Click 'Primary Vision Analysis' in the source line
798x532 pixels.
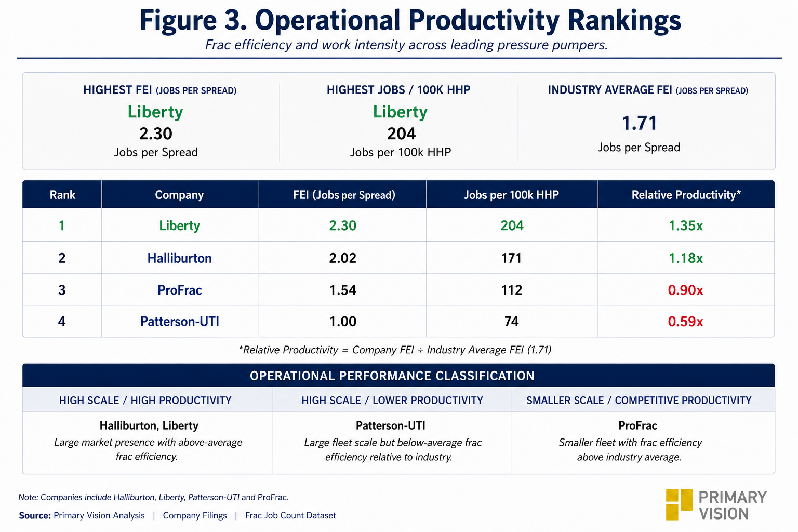click(x=99, y=515)
